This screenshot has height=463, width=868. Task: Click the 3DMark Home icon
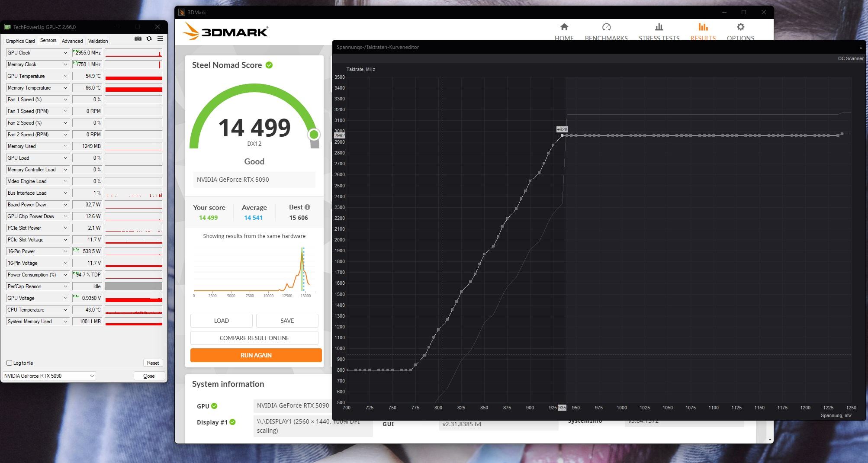564,27
